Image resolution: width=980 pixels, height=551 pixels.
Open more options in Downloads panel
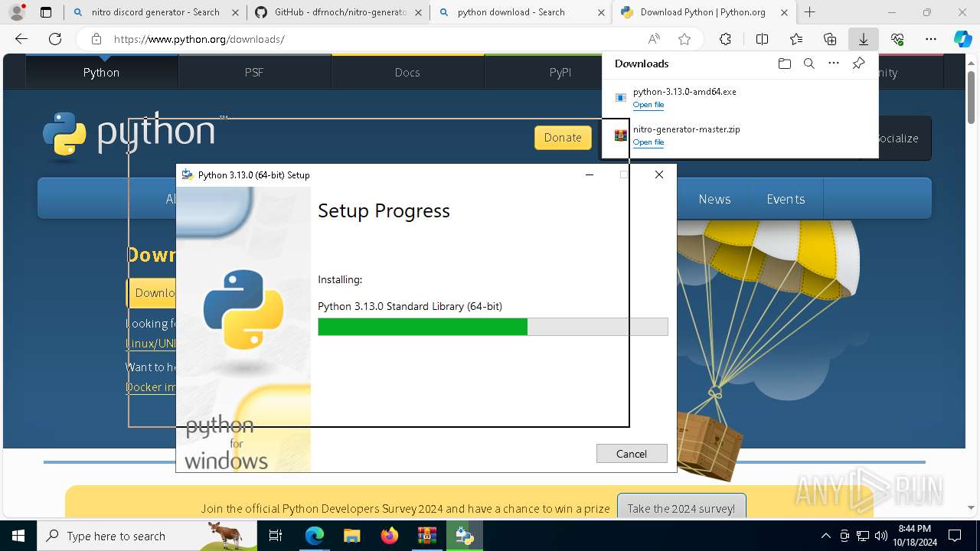point(834,64)
